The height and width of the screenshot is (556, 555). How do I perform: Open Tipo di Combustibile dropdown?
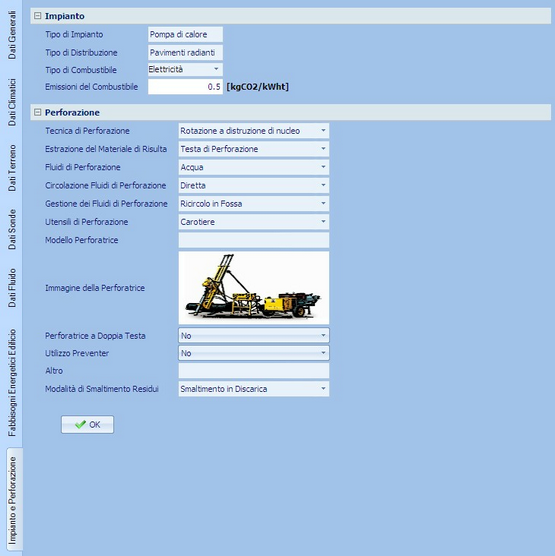[216, 69]
